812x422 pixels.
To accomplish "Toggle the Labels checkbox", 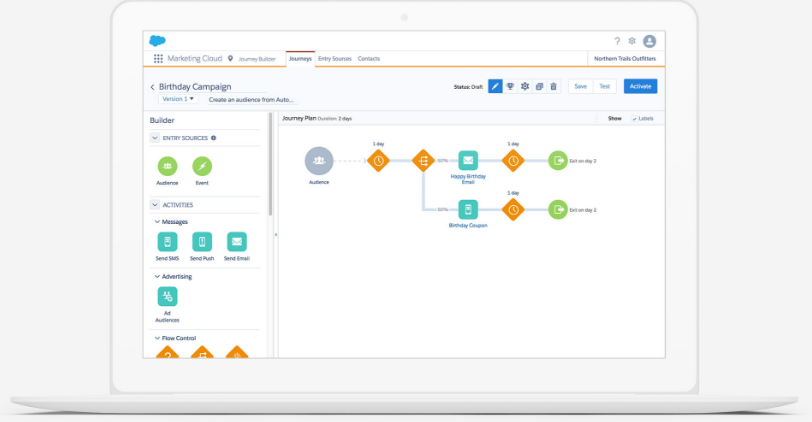I will click(635, 118).
